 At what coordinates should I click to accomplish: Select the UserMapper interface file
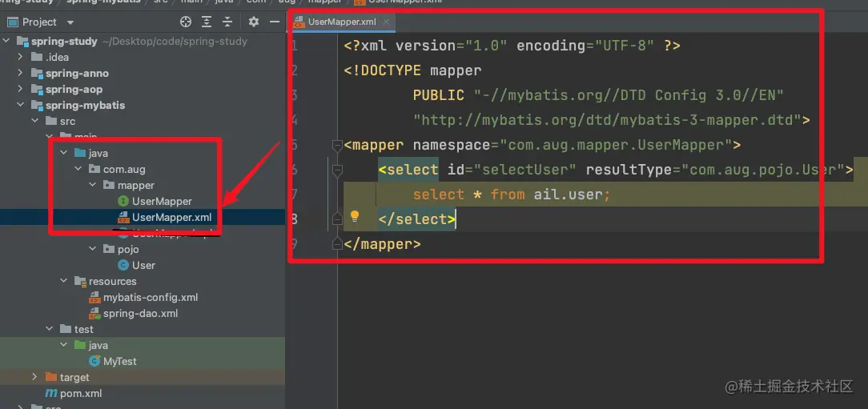pos(162,202)
